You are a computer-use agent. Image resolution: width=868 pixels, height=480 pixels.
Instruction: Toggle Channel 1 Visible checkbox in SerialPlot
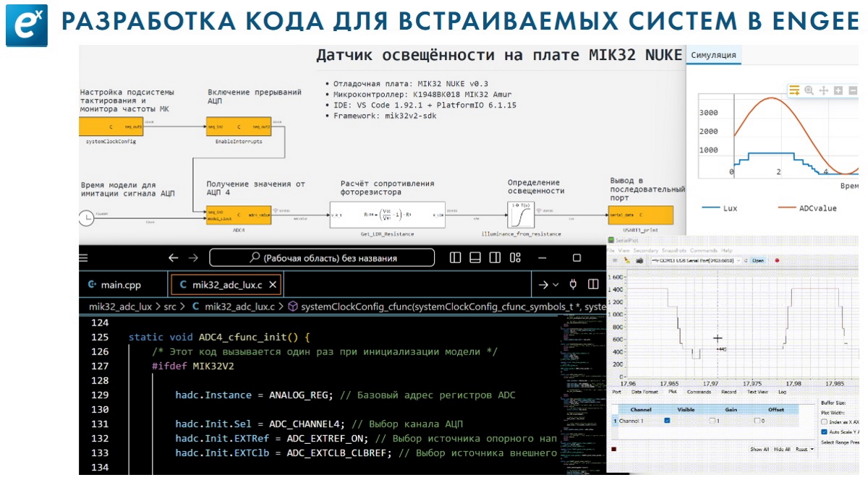coord(667,421)
